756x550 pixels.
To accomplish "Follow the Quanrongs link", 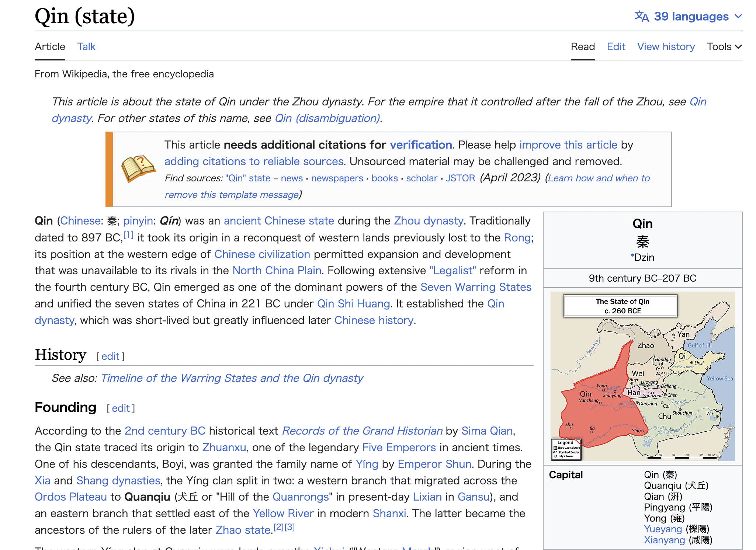I will [301, 497].
